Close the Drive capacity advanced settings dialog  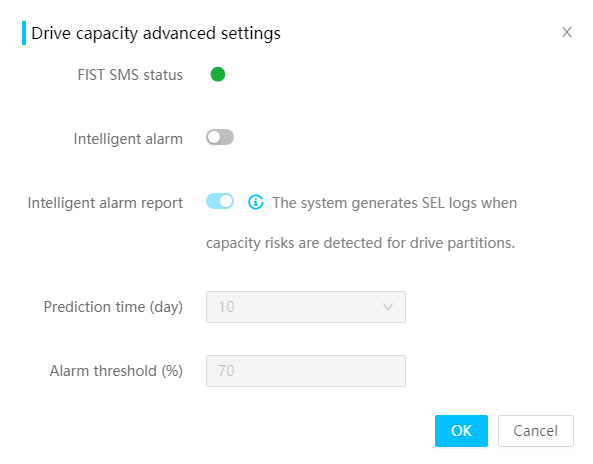pos(567,32)
